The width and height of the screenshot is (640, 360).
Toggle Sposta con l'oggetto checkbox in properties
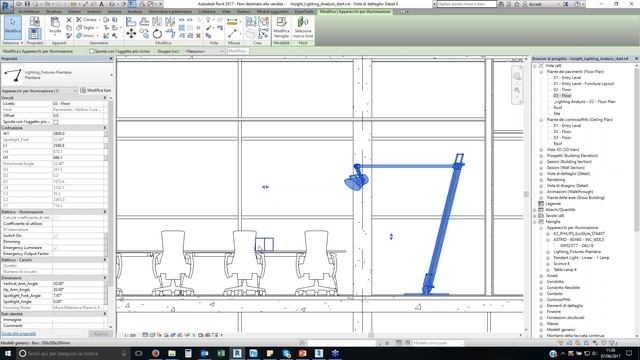coord(56,122)
